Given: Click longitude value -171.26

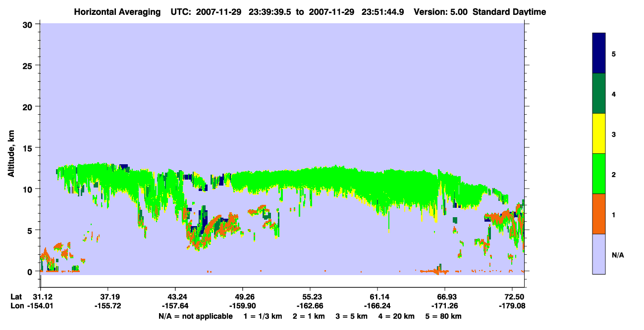Looking at the screenshot, I should (445, 306).
